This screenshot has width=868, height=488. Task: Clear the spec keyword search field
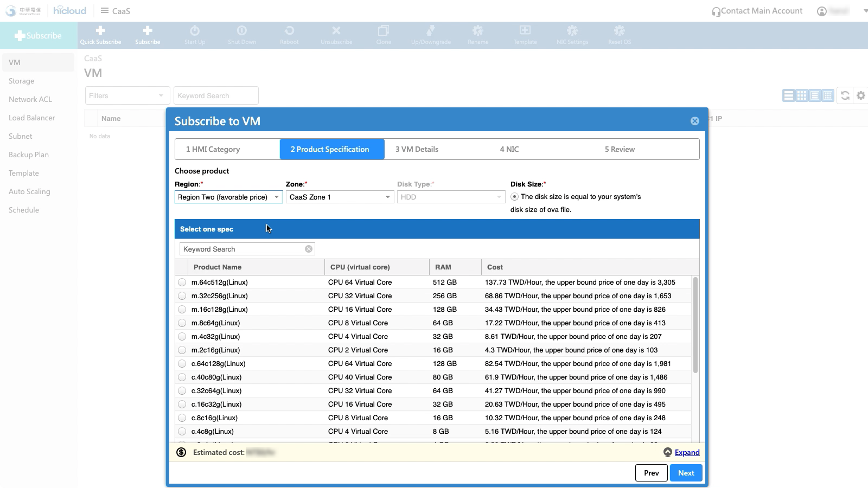(309, 249)
